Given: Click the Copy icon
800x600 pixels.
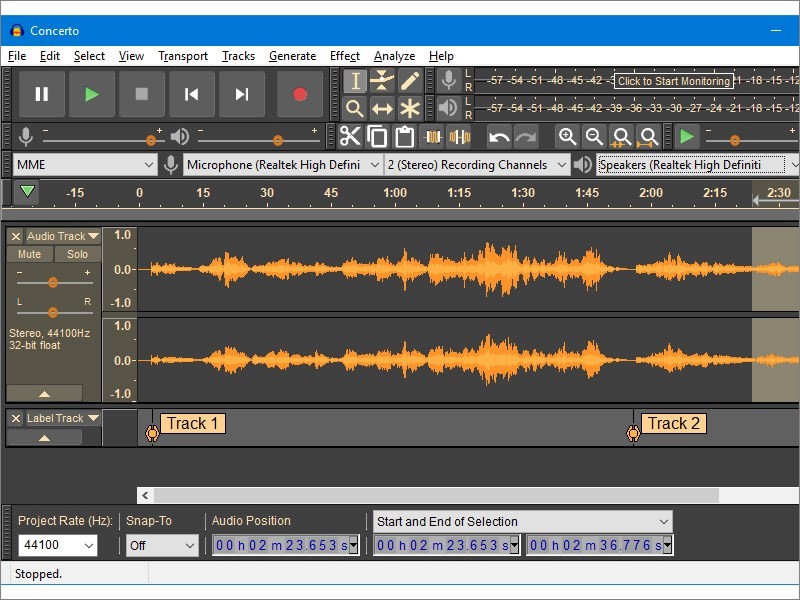Looking at the screenshot, I should [378, 137].
